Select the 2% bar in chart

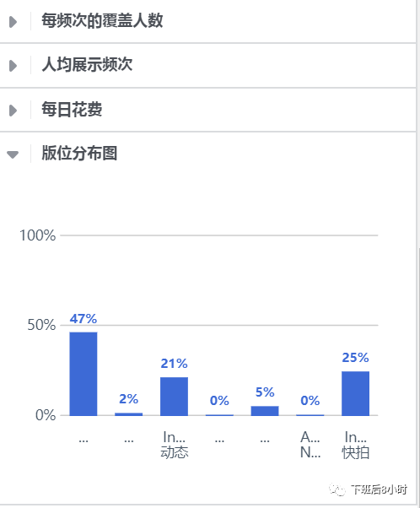[128, 414]
